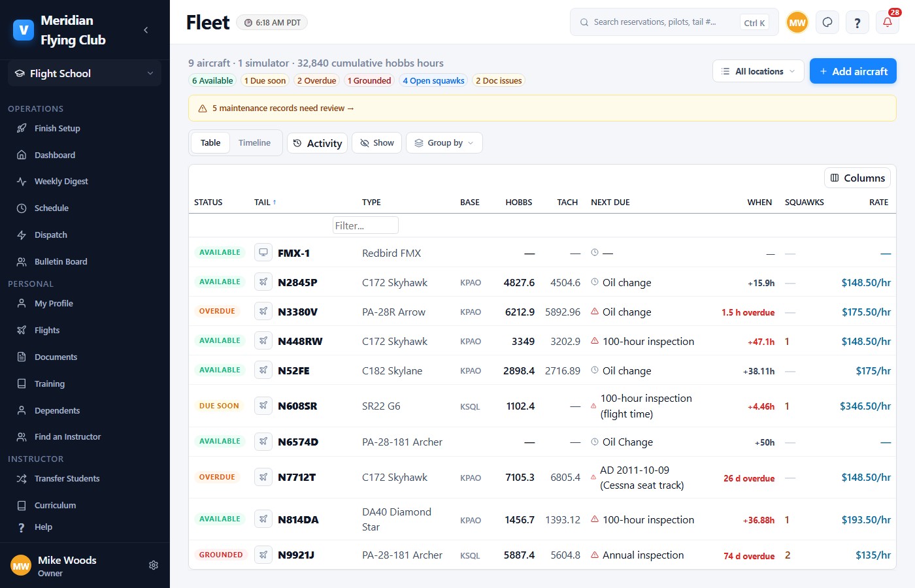Switch to the Timeline view tab
The width and height of the screenshot is (915, 588).
tap(254, 143)
